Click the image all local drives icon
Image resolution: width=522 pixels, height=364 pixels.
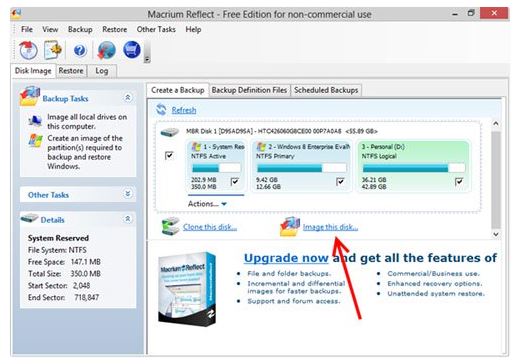[35, 121]
